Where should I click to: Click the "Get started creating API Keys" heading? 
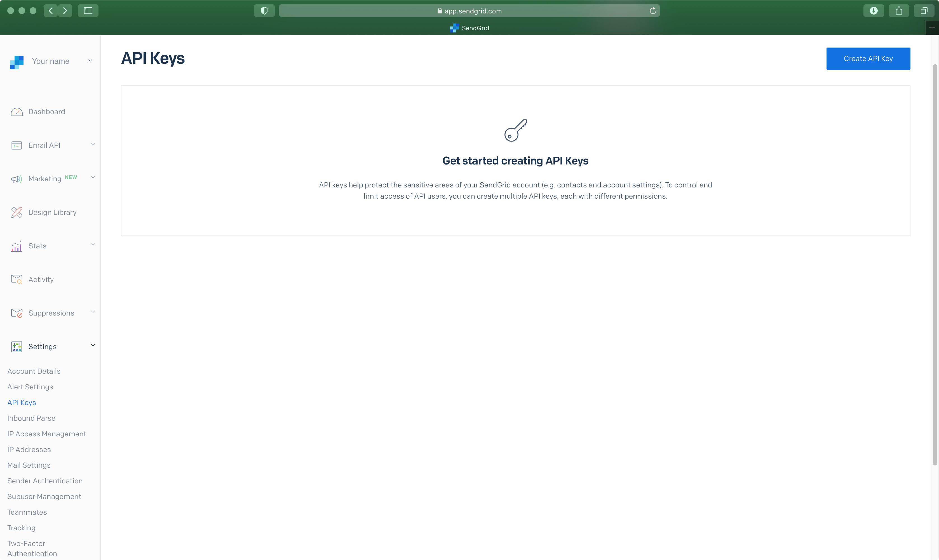coord(515,161)
